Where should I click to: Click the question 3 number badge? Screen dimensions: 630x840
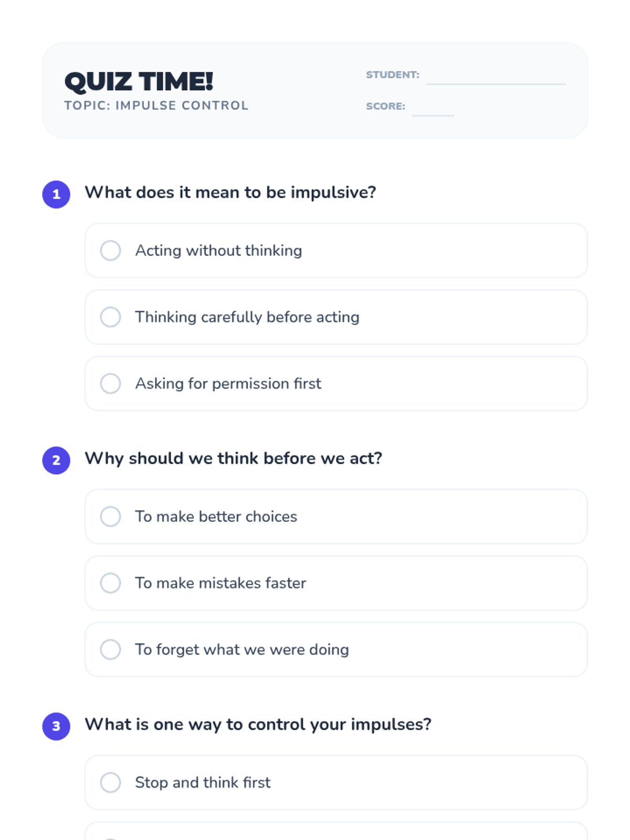click(56, 726)
